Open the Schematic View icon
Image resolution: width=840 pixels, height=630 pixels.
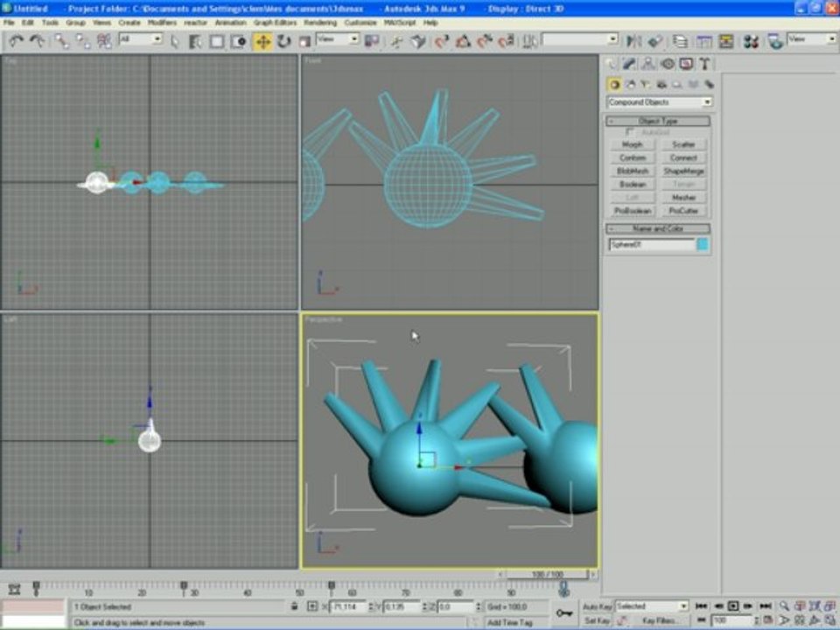(726, 41)
